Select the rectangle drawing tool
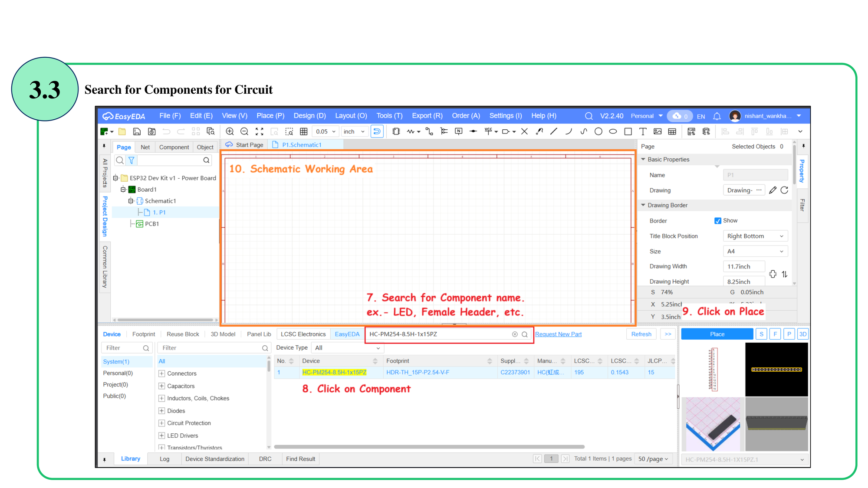Viewport: 868px width, 488px height. click(x=628, y=131)
